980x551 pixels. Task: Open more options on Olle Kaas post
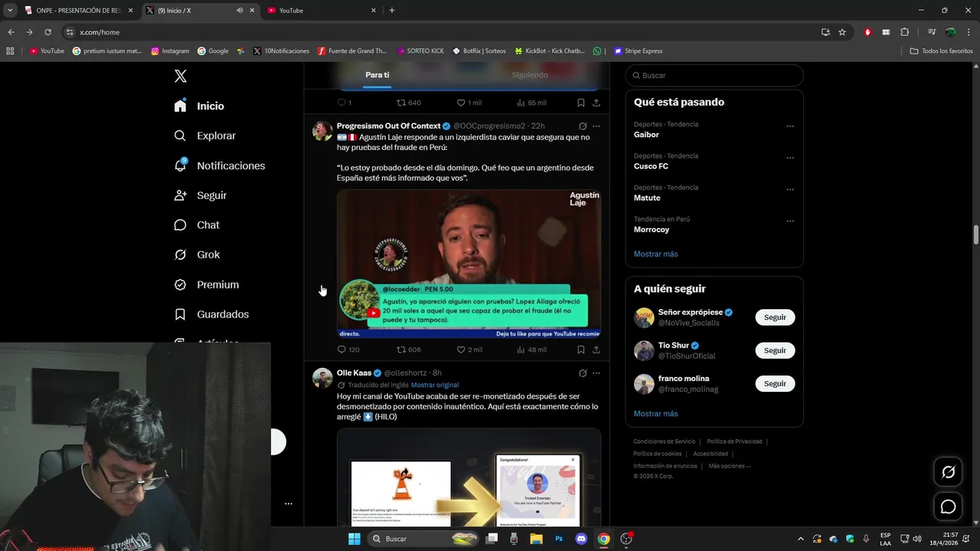tap(596, 373)
